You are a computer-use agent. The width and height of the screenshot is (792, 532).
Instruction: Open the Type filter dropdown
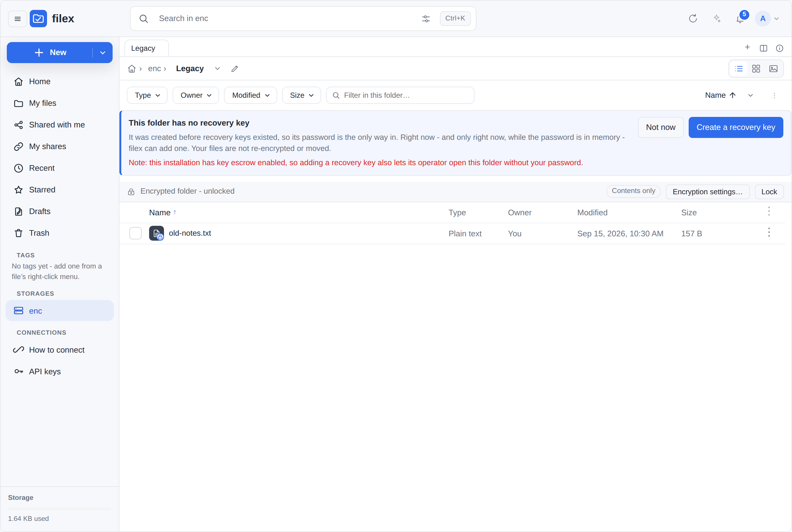coord(147,95)
